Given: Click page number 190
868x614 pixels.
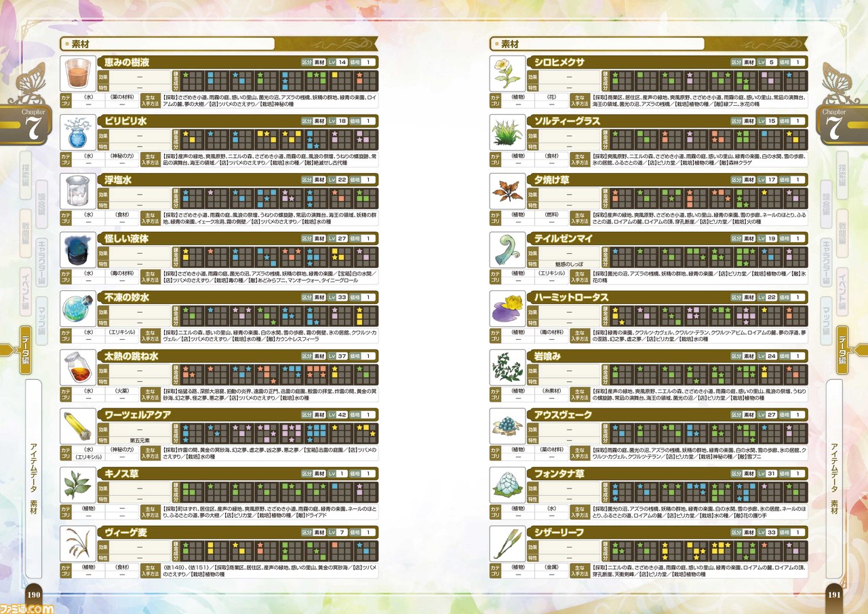Looking at the screenshot, I should pyautogui.click(x=34, y=595).
